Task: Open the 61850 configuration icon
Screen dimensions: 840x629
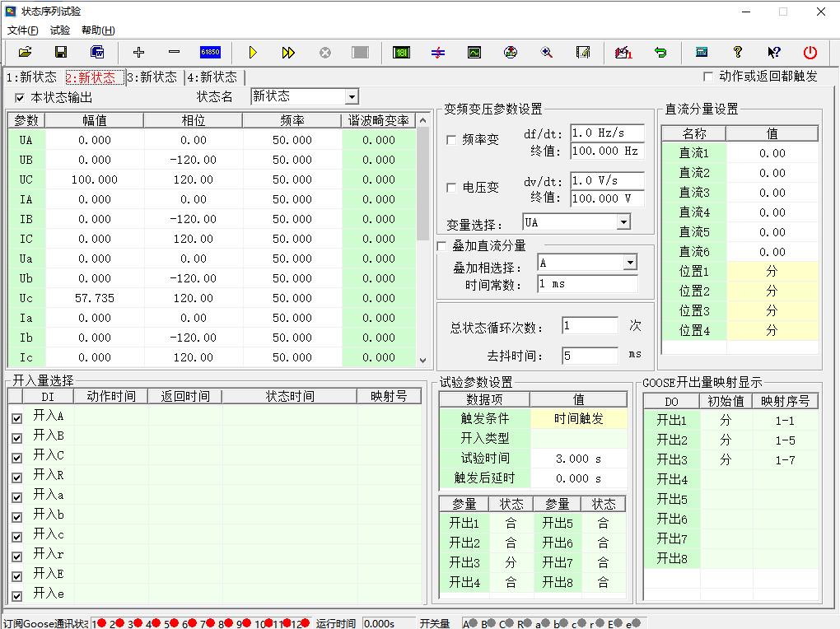Action: coord(210,52)
